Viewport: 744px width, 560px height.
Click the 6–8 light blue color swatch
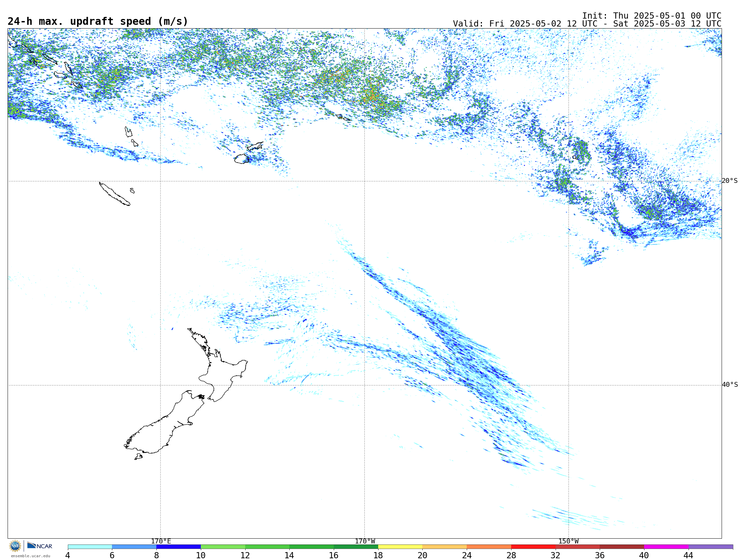tap(134, 547)
